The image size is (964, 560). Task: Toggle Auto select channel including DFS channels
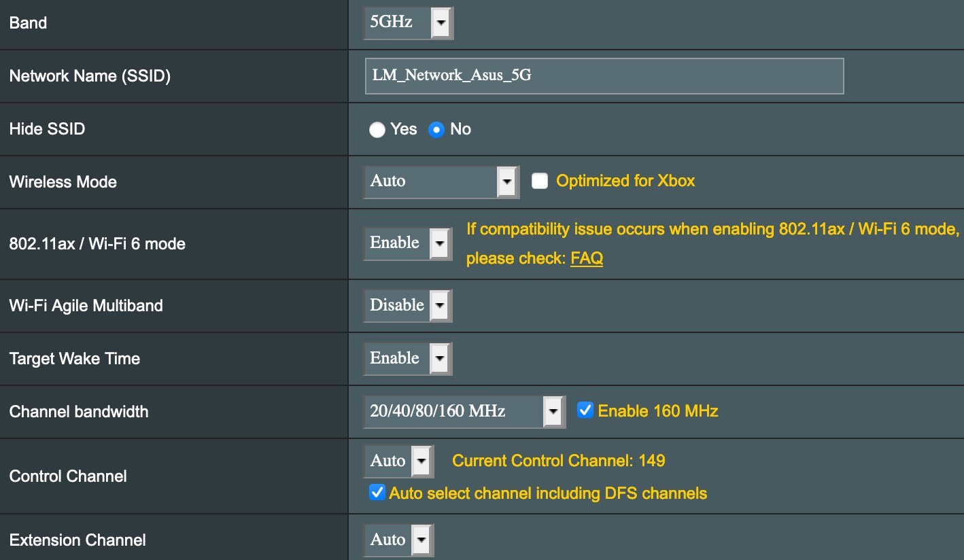pyautogui.click(x=377, y=493)
